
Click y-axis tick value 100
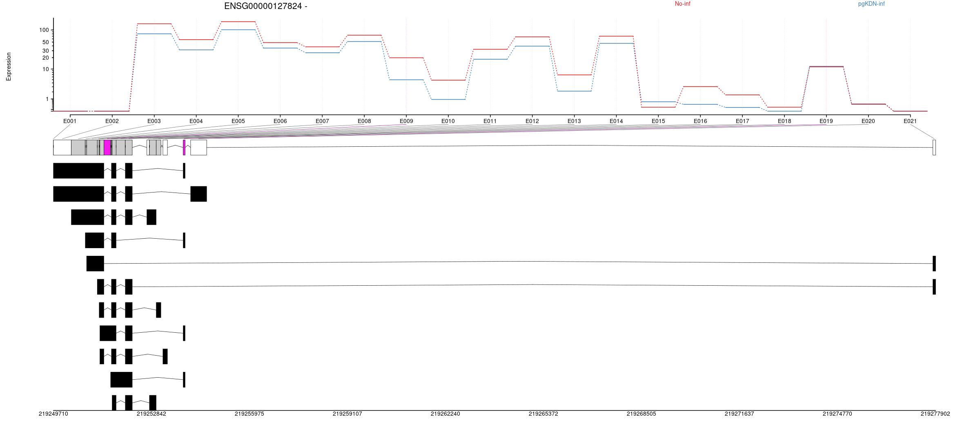click(x=44, y=30)
